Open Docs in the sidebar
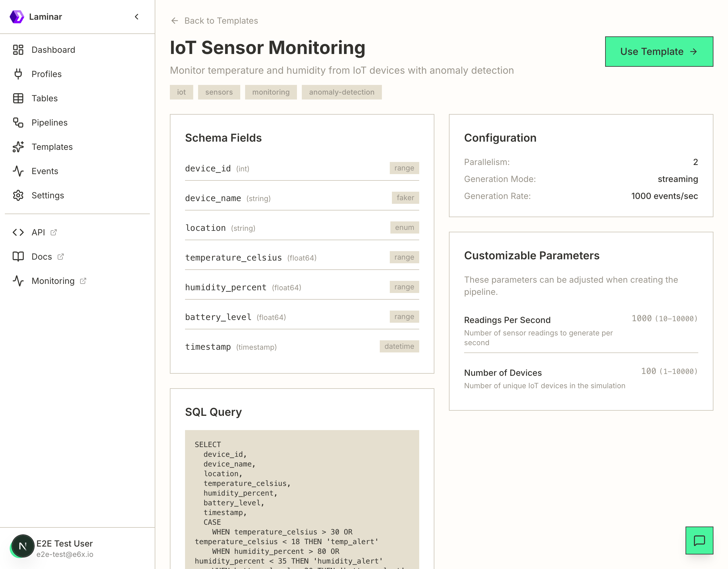This screenshot has height=569, width=728. coord(42,257)
